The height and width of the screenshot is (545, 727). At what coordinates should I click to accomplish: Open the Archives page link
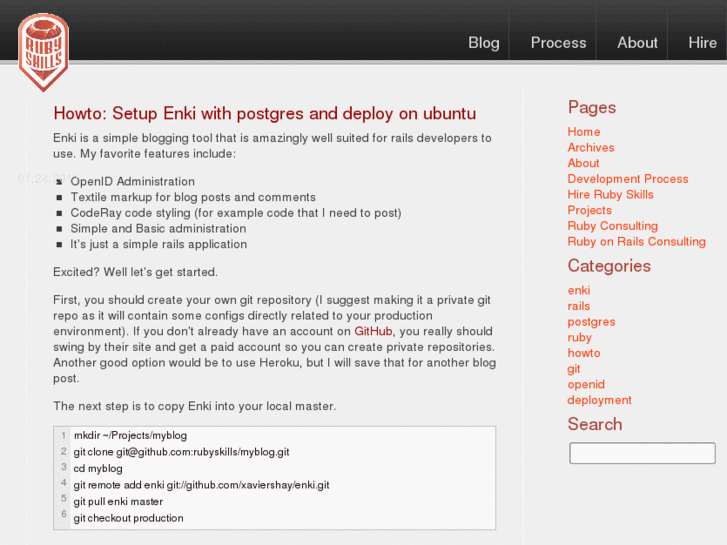(x=591, y=148)
